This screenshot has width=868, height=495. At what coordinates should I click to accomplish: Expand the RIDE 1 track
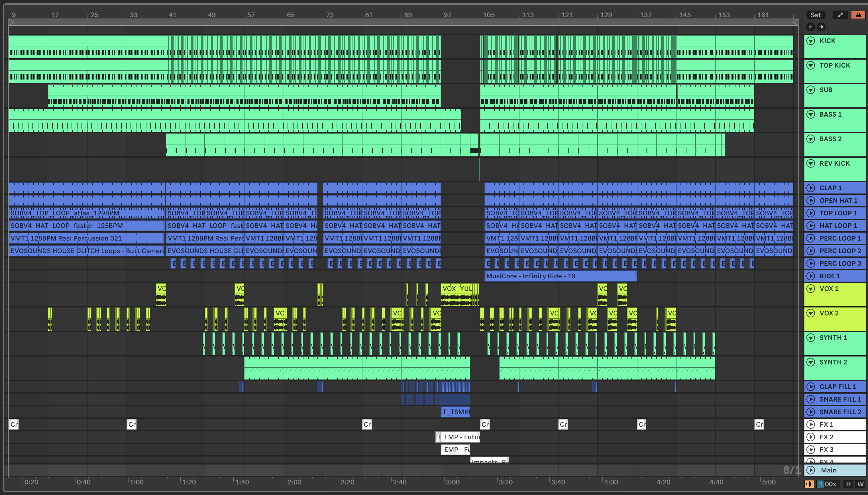coord(811,276)
